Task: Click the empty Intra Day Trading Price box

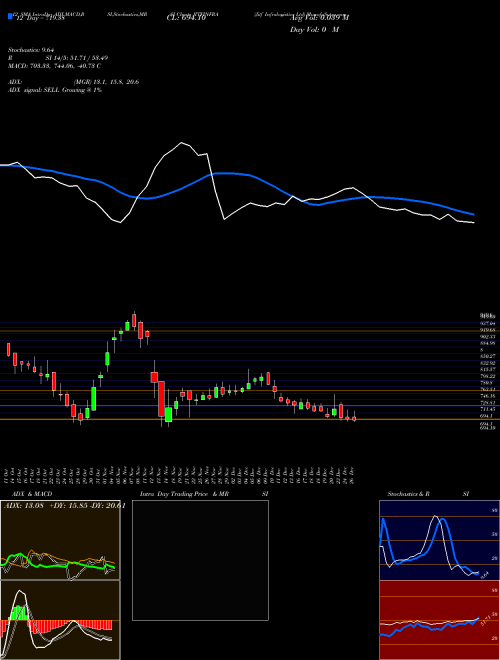Action: point(200,560)
